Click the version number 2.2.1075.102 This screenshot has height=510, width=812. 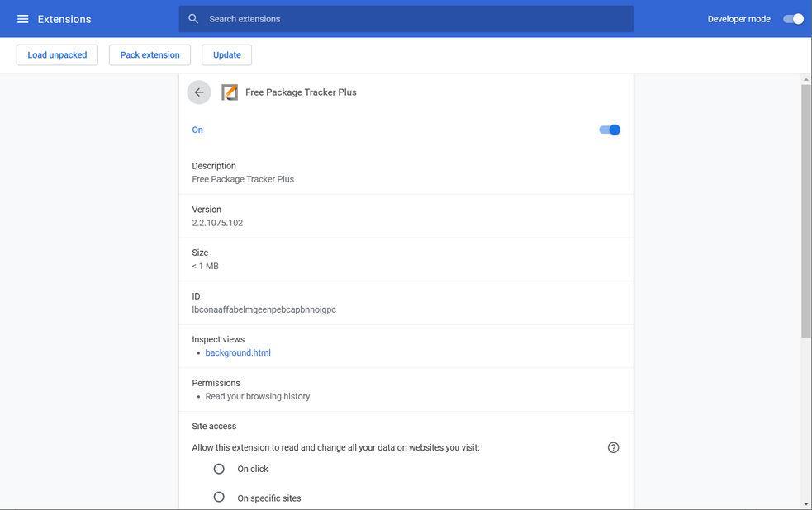pyautogui.click(x=217, y=223)
